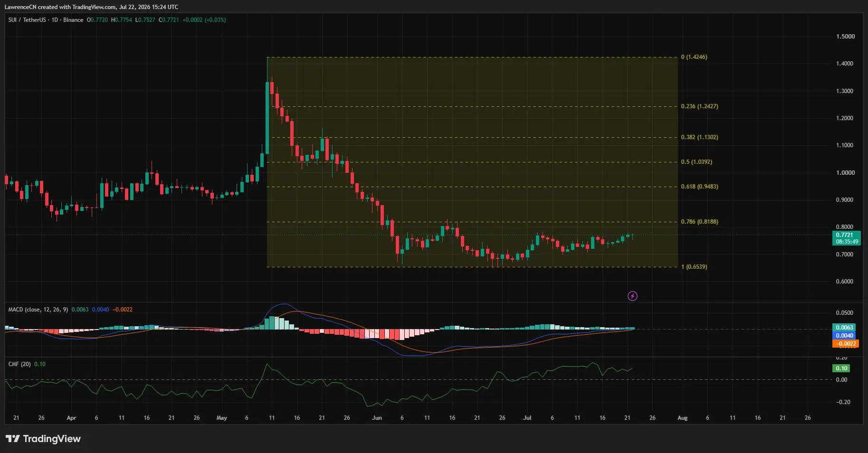Click the green CMF value tag 0.10
This screenshot has height=453, width=868.
[841, 368]
